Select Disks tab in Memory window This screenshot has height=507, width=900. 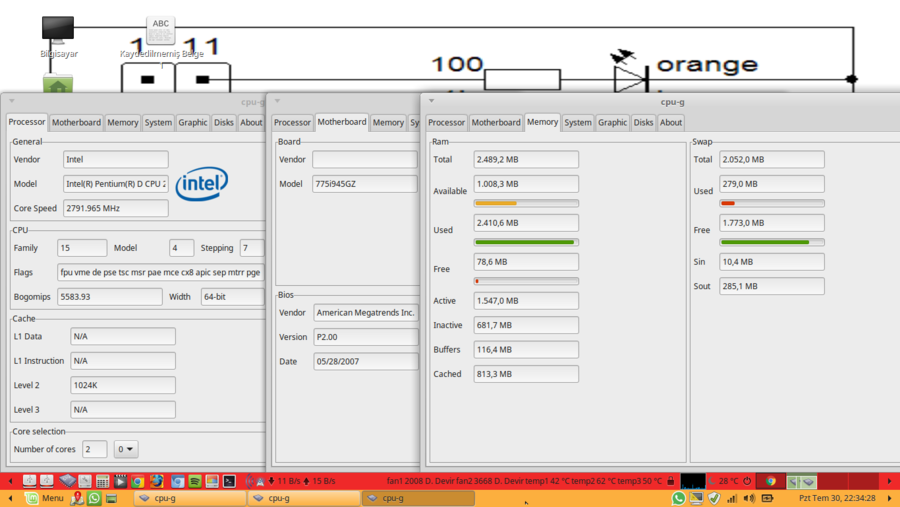click(x=643, y=122)
